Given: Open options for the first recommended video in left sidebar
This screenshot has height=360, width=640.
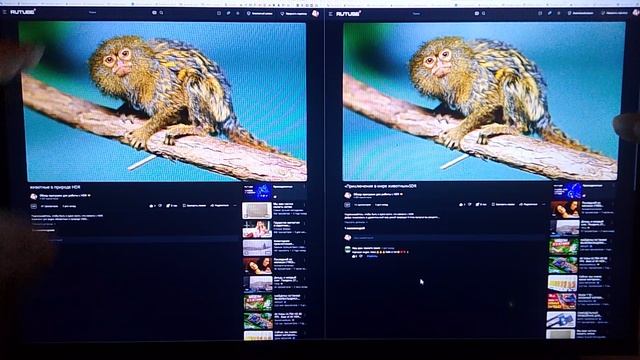Looking at the screenshot, I should pos(305,205).
